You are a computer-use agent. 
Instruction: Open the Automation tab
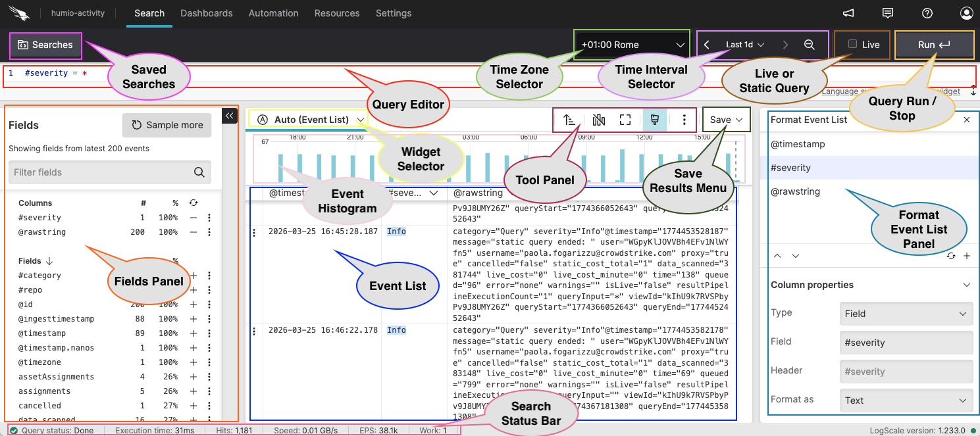click(x=274, y=13)
